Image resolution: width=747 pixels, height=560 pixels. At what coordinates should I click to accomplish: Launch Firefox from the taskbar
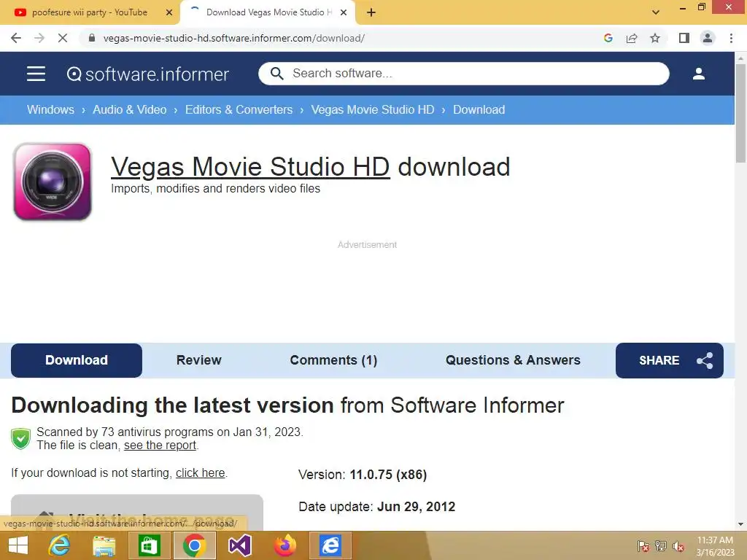[x=285, y=545]
